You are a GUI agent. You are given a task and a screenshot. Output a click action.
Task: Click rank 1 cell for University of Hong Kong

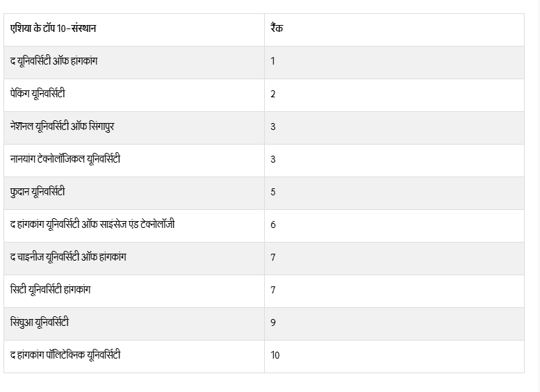pyautogui.click(x=273, y=61)
